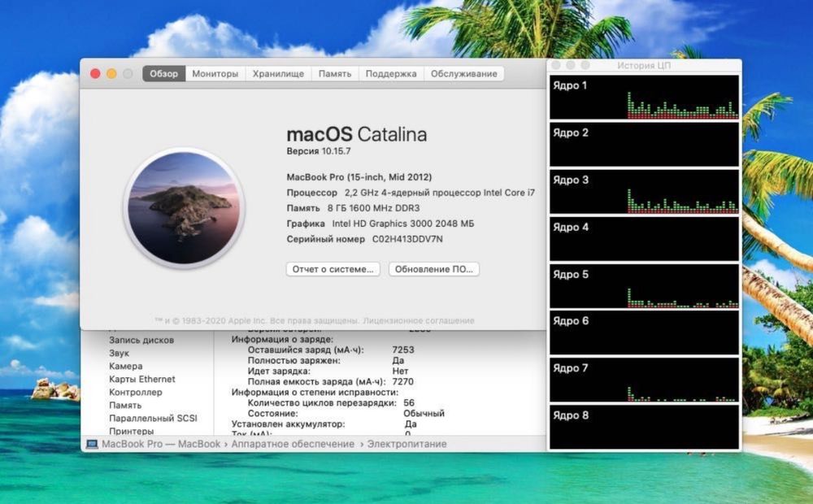Click Электропитание in the path bar
This screenshot has width=813, height=504.
tap(407, 445)
